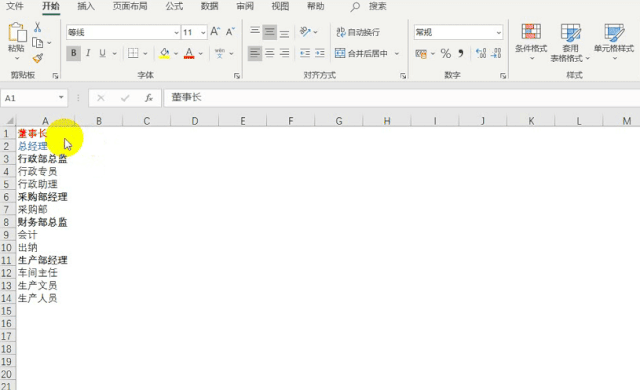Open the font size dropdown
The image size is (640, 390).
(203, 32)
